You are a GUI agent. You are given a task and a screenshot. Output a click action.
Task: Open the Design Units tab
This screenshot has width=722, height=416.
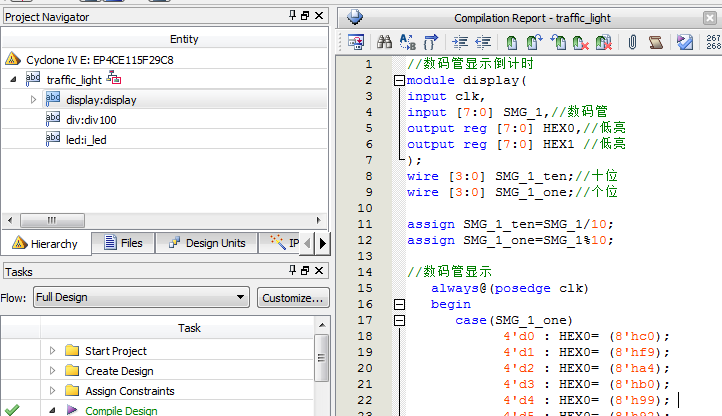point(206,243)
